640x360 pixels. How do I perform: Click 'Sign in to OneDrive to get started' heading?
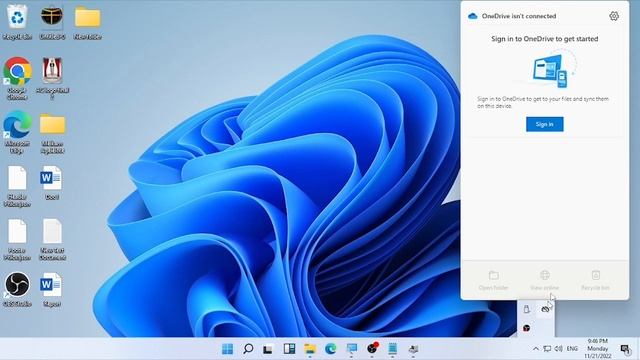(544, 39)
